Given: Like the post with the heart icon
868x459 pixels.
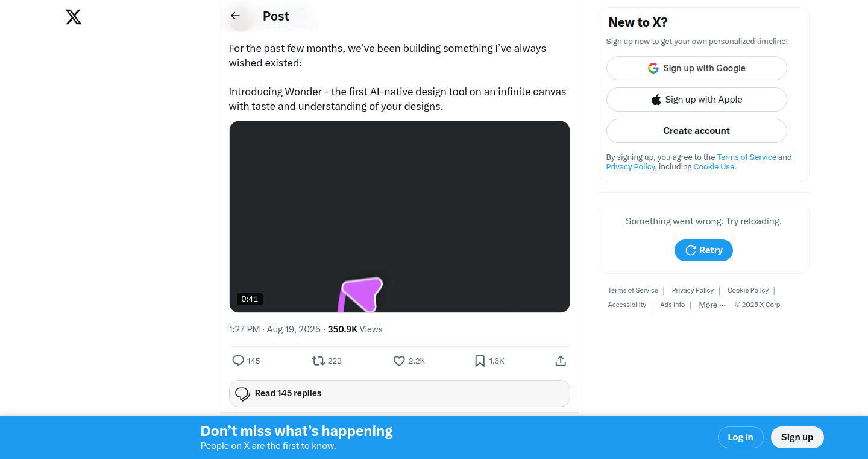Looking at the screenshot, I should click(x=399, y=361).
